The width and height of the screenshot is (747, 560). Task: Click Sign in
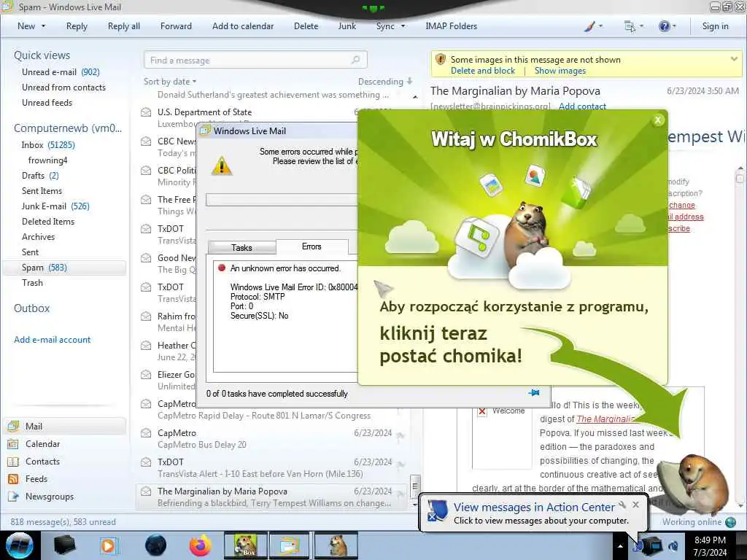point(715,26)
